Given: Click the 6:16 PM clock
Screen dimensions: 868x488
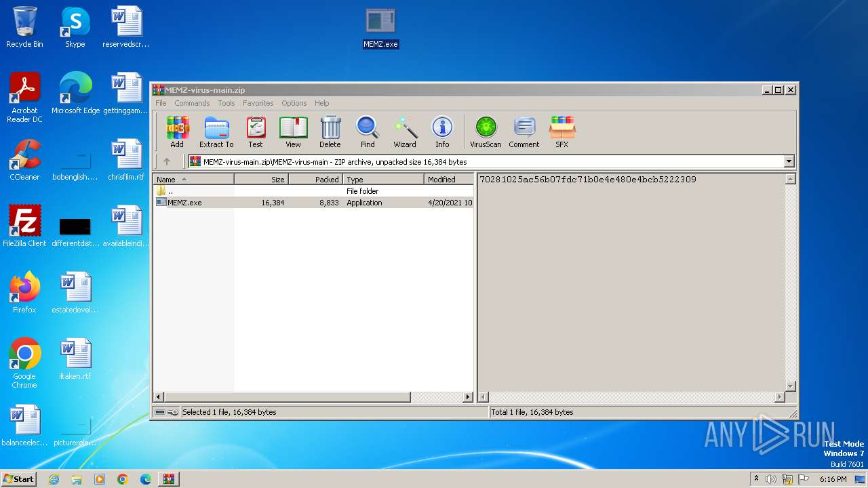Looking at the screenshot, I should 833,479.
